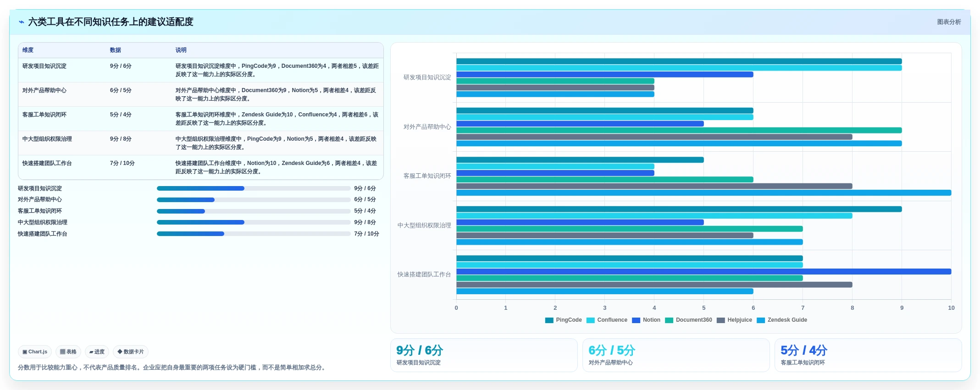Click the 客服工单知识闭环 chart axis label

pyautogui.click(x=427, y=176)
